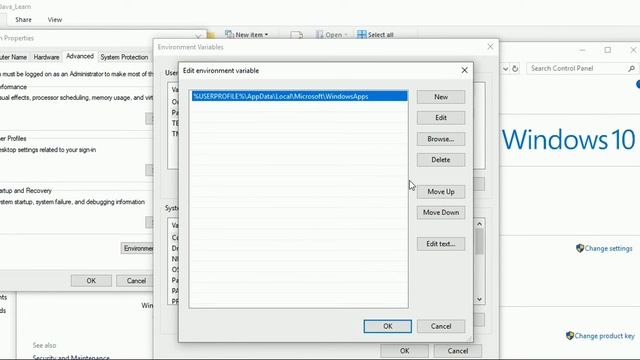Switch to System Protection tab
This screenshot has height=360, width=640.
click(124, 57)
